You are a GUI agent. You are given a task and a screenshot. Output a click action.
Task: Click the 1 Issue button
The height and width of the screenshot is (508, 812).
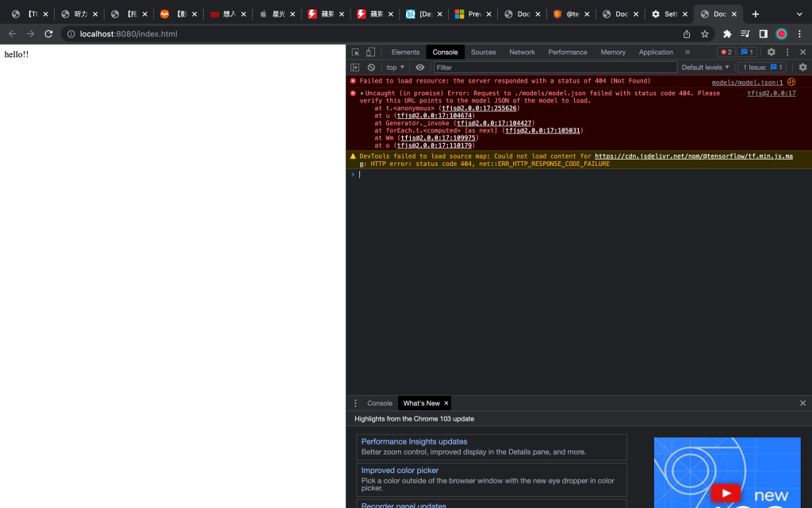point(762,67)
